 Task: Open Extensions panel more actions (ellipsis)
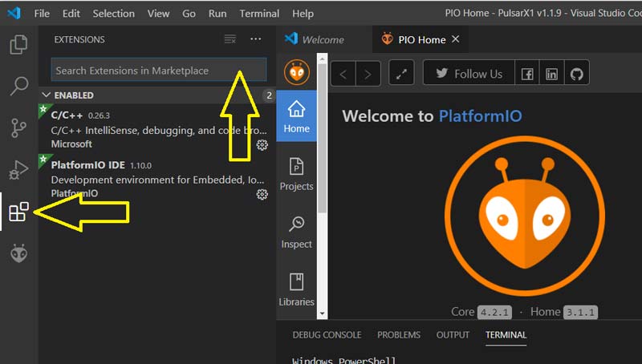[256, 38]
